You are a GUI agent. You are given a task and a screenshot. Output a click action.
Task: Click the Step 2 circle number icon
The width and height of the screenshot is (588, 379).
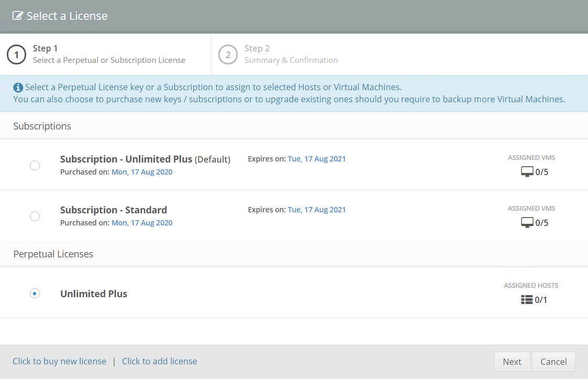[x=228, y=55]
